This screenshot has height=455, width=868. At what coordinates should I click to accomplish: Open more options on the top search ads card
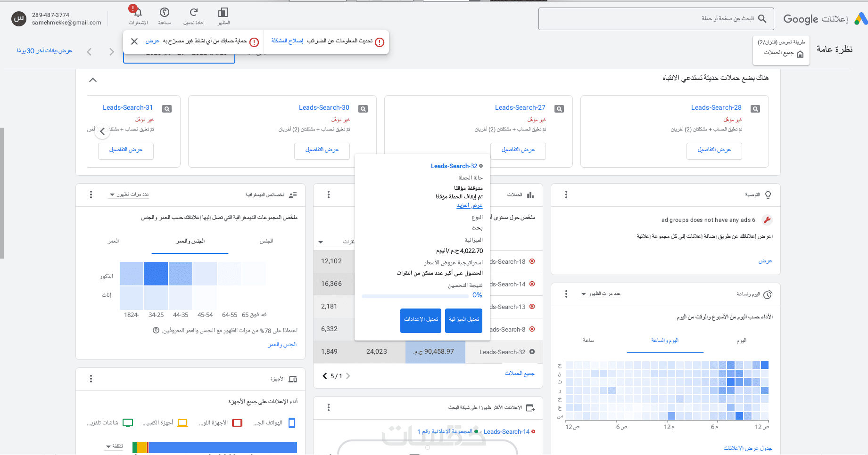click(x=329, y=407)
